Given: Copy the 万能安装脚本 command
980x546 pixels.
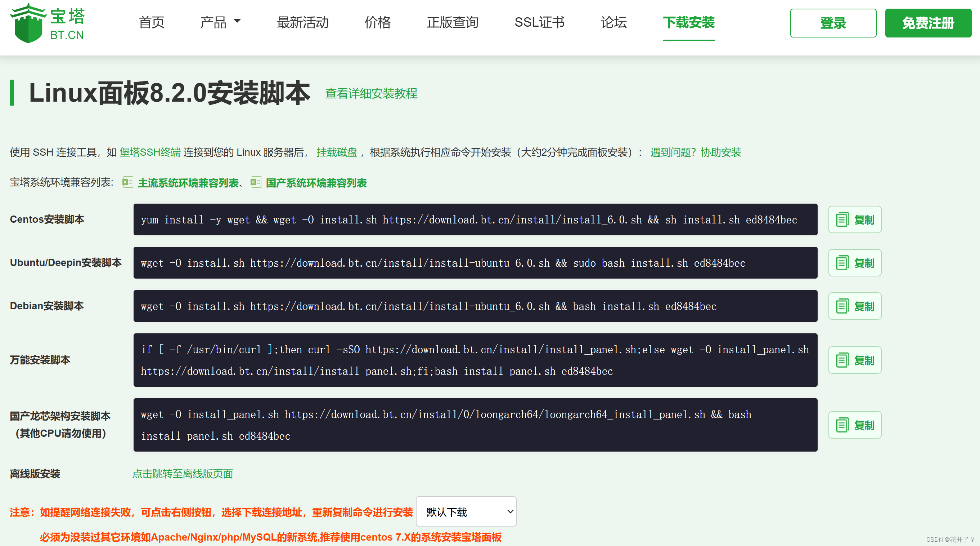Looking at the screenshot, I should coord(854,360).
